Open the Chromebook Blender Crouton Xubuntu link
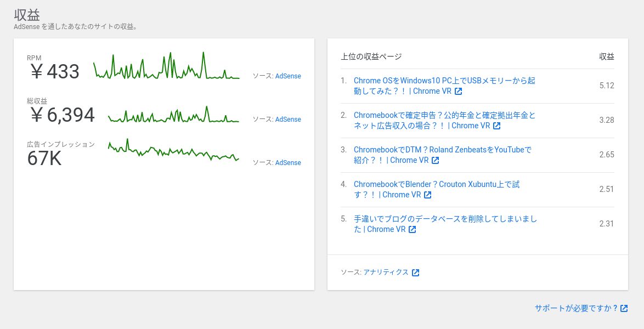Screen dimensions: 644x329 [437, 189]
